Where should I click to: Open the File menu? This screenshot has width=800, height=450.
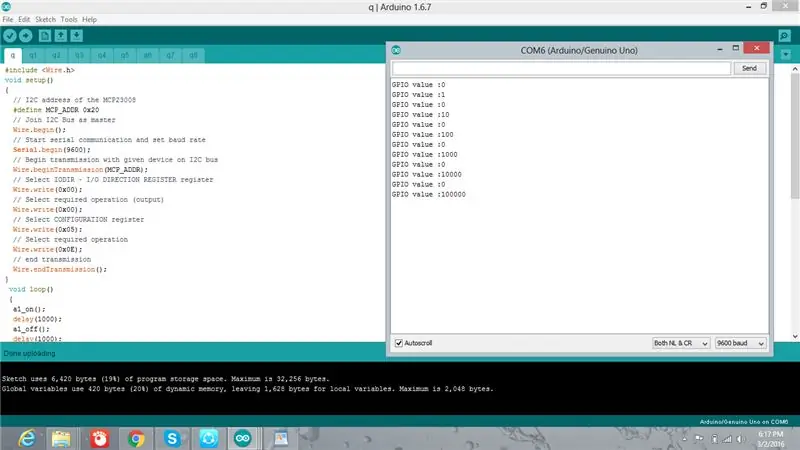(8, 19)
